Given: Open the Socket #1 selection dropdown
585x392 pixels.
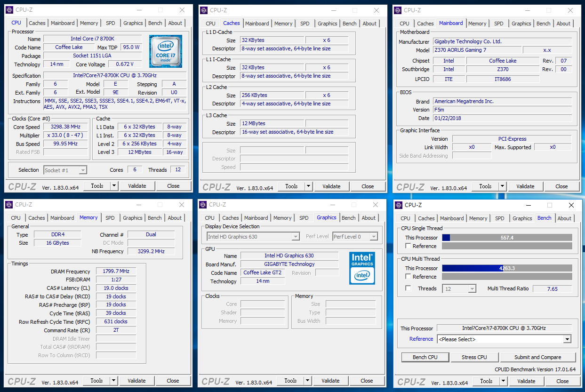Looking at the screenshot, I should coord(65,170).
